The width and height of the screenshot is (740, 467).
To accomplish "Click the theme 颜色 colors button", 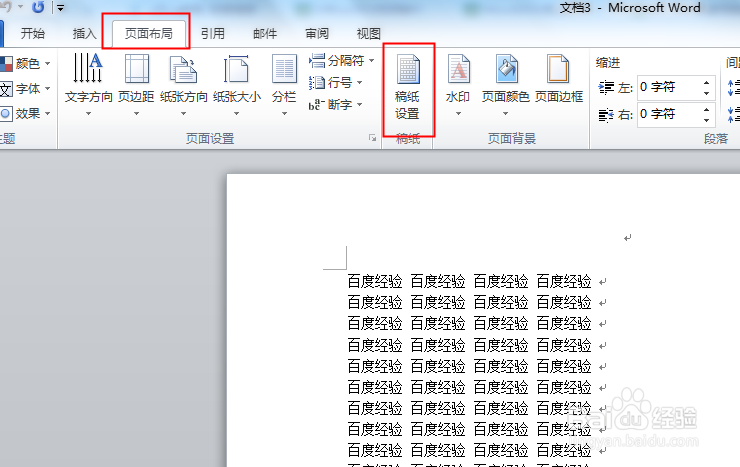I will (25, 63).
